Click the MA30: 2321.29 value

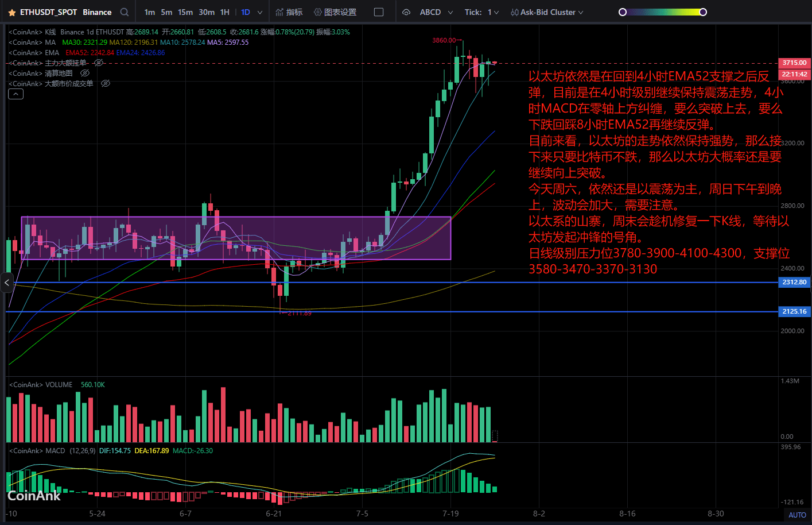pos(84,43)
